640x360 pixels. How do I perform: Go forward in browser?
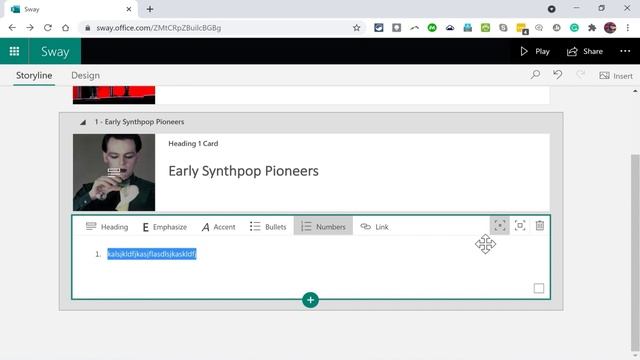point(30,28)
